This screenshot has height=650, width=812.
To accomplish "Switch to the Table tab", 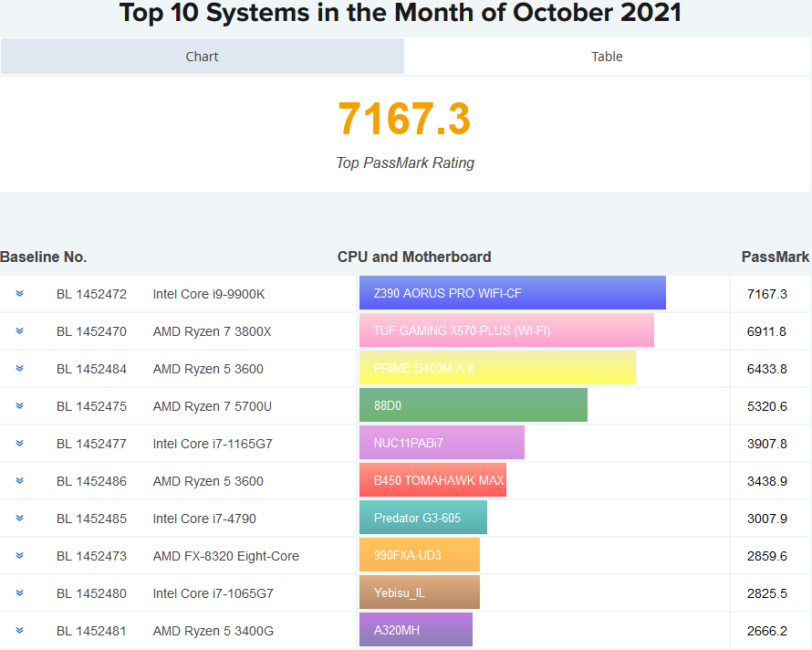I will coord(607,57).
